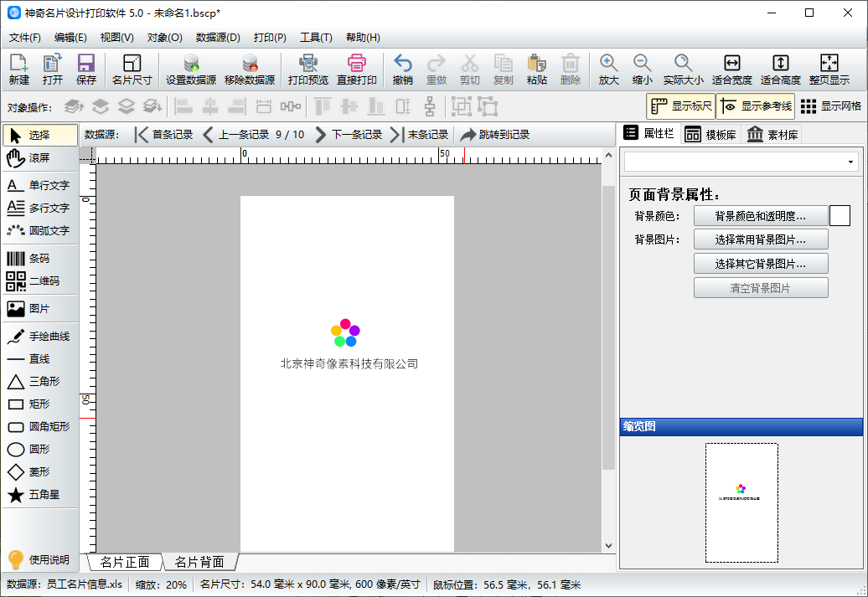Viewport: 868px width, 597px height.
Task: Go to 上一条记录 previous record
Action: [235, 135]
